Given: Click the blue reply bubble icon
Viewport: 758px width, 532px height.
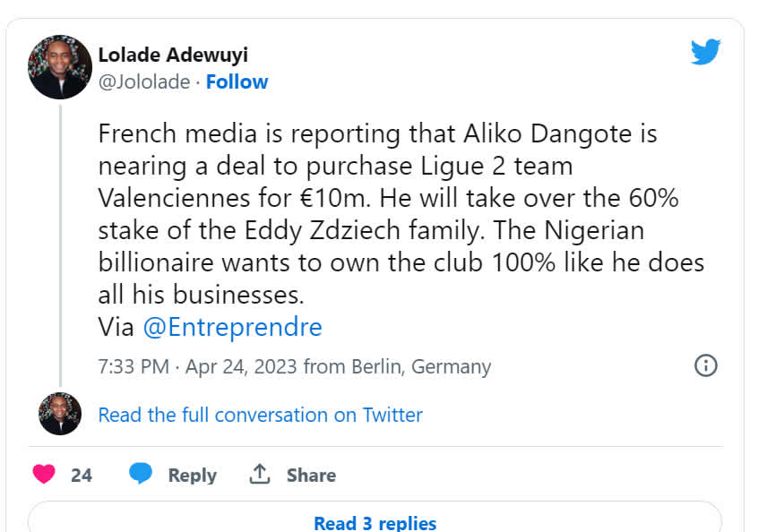Looking at the screenshot, I should point(140,474).
